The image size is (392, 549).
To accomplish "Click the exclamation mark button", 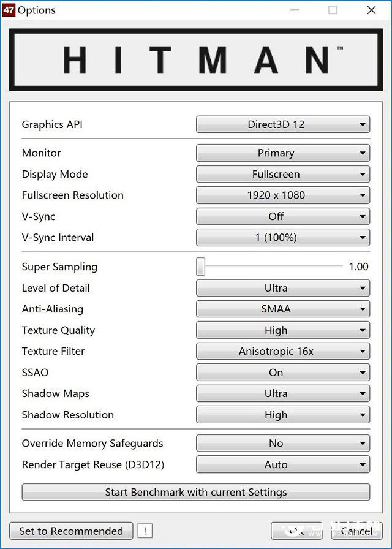I will click(145, 531).
